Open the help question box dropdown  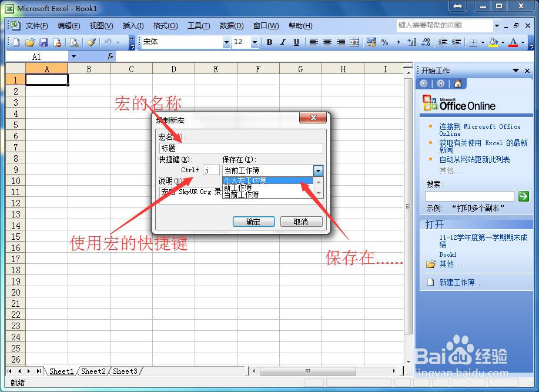(x=497, y=25)
